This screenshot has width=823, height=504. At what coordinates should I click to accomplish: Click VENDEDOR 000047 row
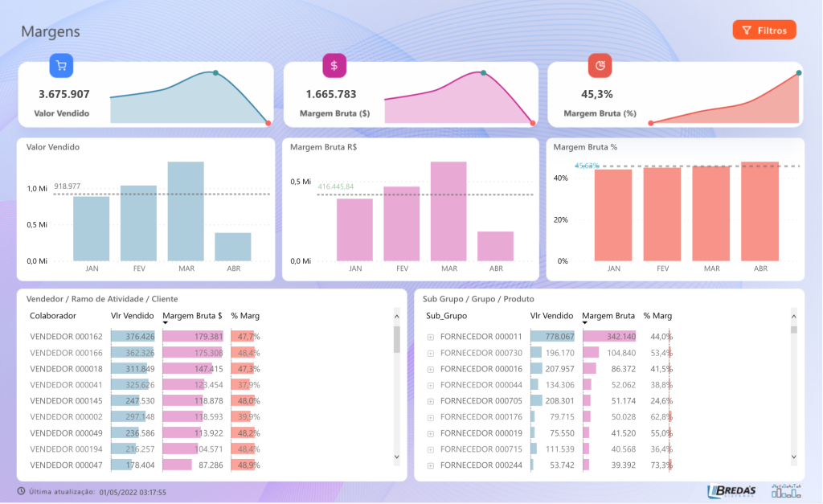(x=145, y=465)
